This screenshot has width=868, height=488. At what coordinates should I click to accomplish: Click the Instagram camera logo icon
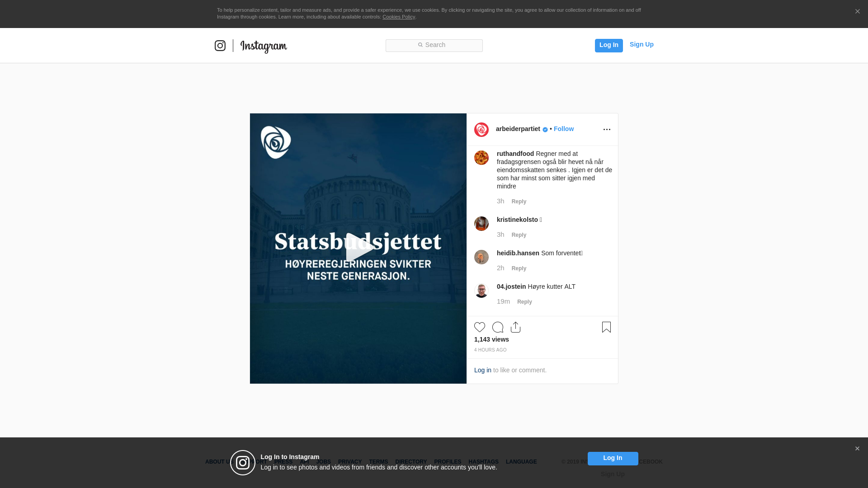tap(220, 46)
